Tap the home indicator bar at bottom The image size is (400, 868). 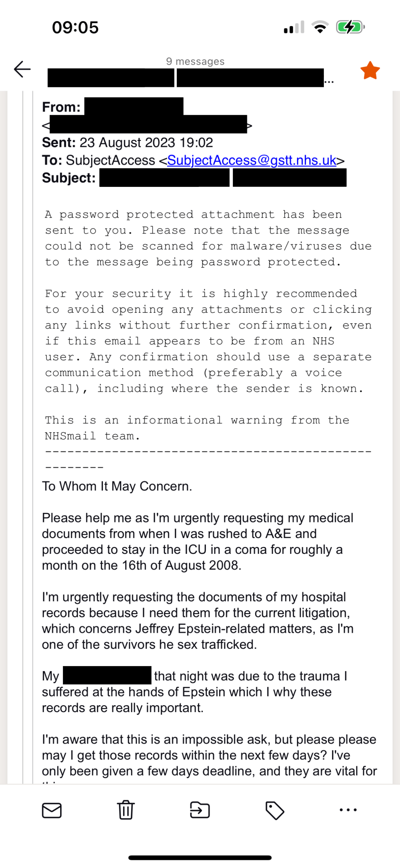pyautogui.click(x=200, y=858)
